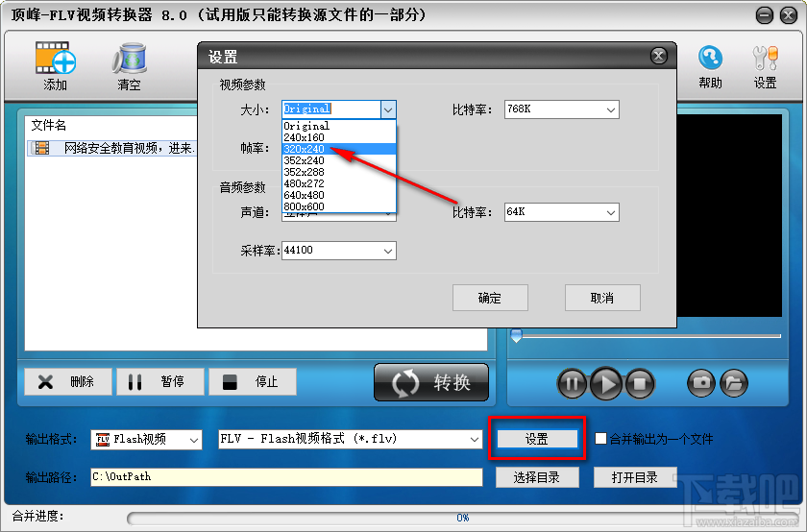Open snapshot folder icon
The height and width of the screenshot is (532, 807).
pyautogui.click(x=733, y=383)
